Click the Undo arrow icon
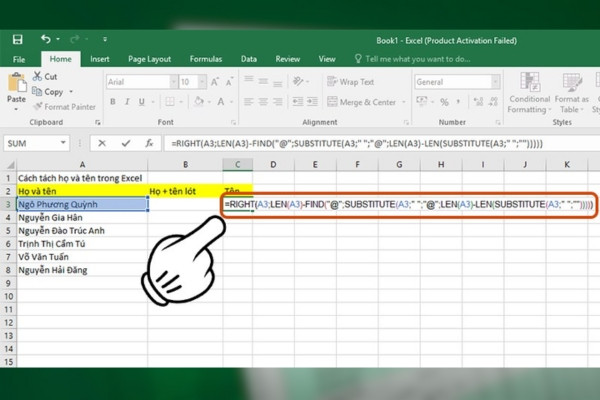The image size is (600, 400). (46, 39)
